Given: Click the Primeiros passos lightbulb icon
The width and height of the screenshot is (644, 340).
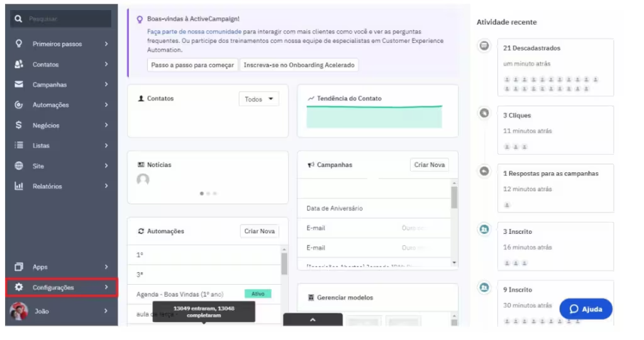Looking at the screenshot, I should pos(18,43).
